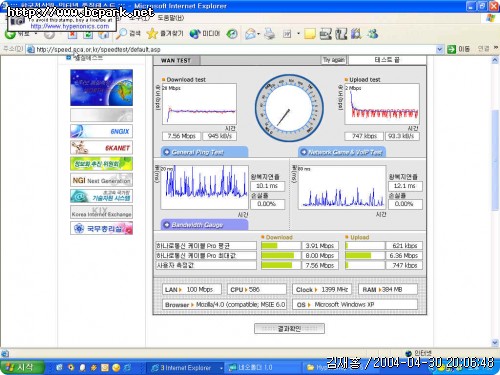Click the Internet zone globe status icon

click(x=408, y=353)
